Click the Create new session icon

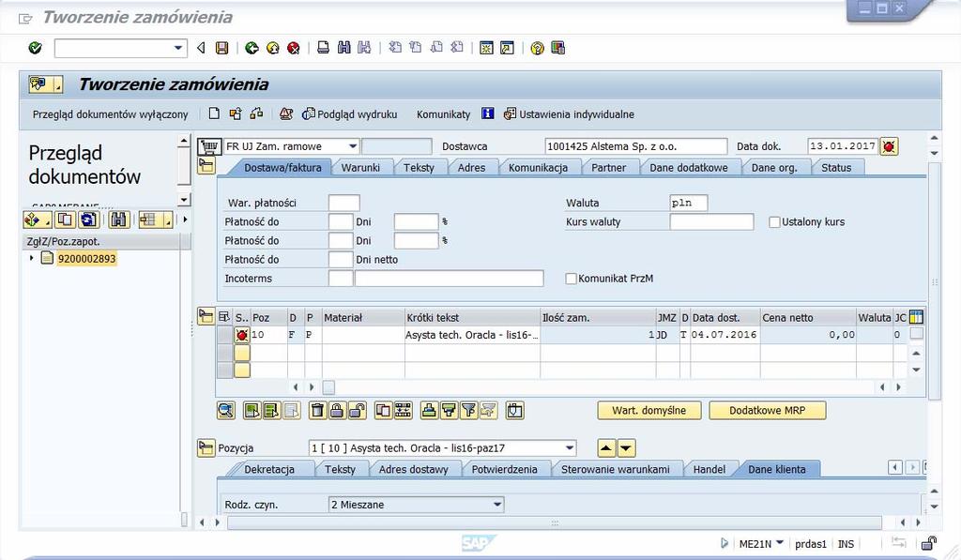pos(486,48)
